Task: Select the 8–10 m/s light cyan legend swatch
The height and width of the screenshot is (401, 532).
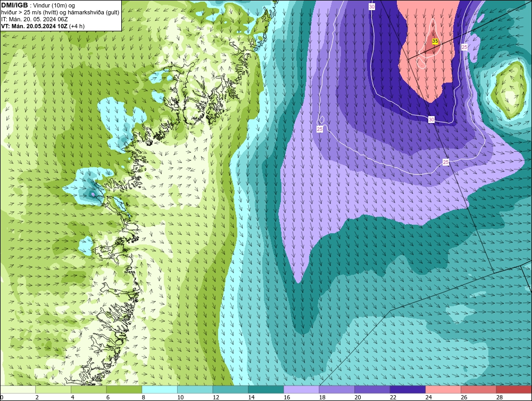Action: point(160,389)
